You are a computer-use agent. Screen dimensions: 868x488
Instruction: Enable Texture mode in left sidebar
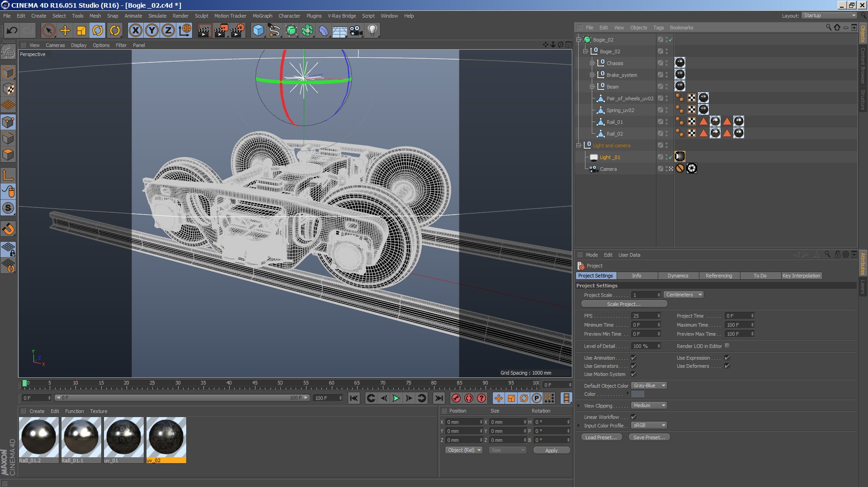9,89
